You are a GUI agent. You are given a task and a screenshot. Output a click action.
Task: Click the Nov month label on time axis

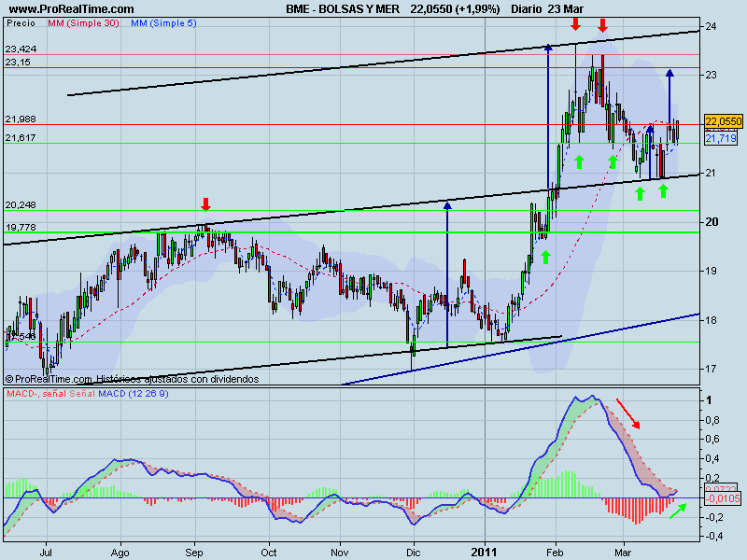340,553
